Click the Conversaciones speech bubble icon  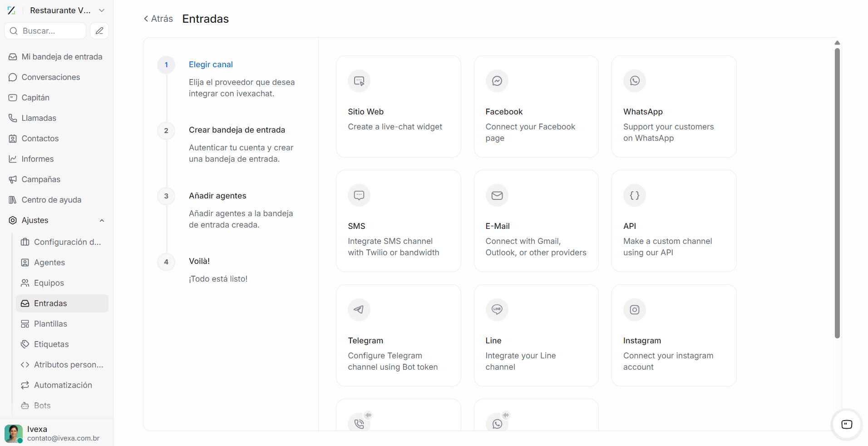click(x=13, y=77)
